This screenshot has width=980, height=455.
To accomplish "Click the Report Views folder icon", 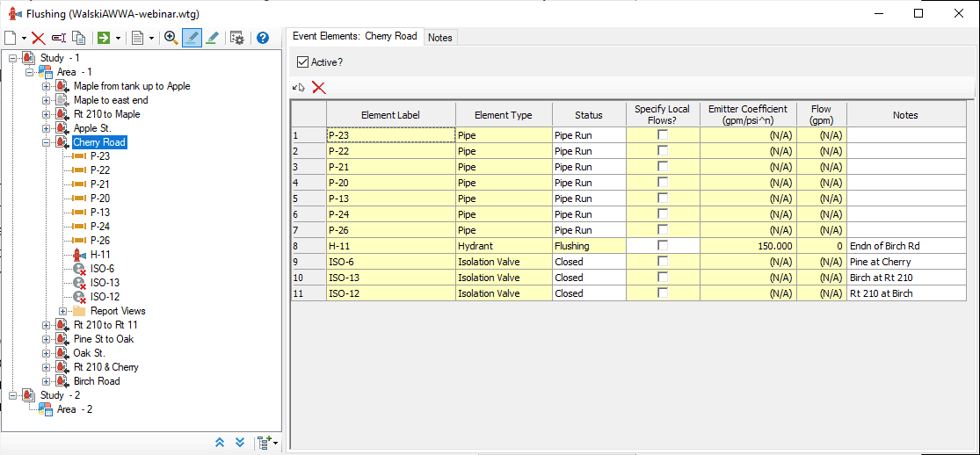I will tap(79, 311).
